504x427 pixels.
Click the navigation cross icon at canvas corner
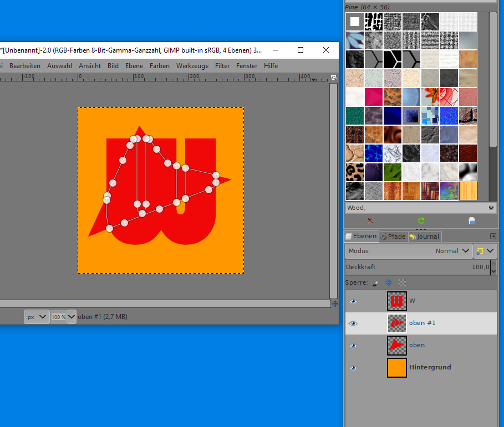pyautogui.click(x=334, y=304)
